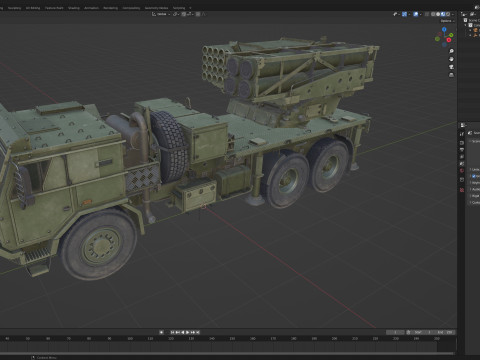
Task: Open the Collection properties tab icon
Action: point(462,180)
